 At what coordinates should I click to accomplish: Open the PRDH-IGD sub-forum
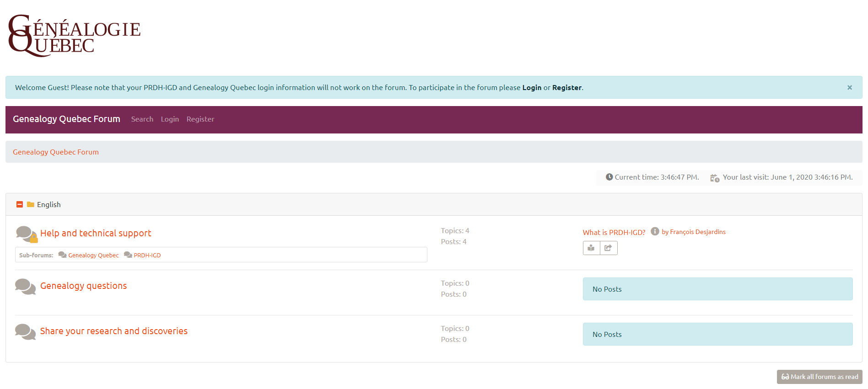pos(147,256)
